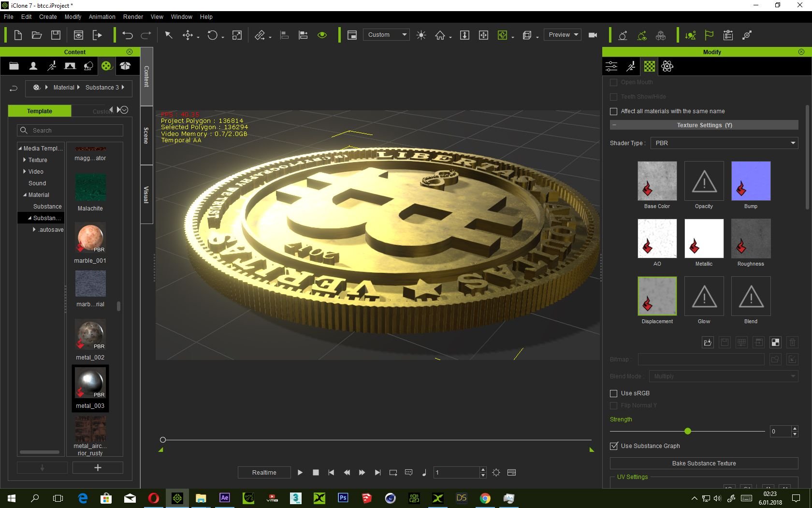Switch to the Visual side tab
Image resolution: width=812 pixels, height=508 pixels.
[x=146, y=194]
